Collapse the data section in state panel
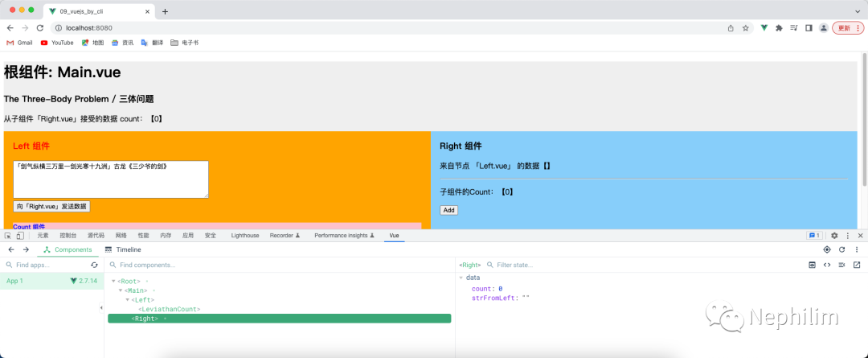 click(461, 278)
